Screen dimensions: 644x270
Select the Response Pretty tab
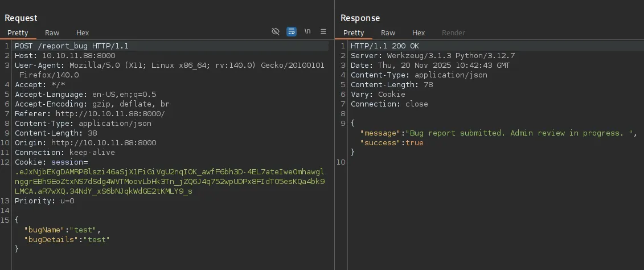[354, 33]
